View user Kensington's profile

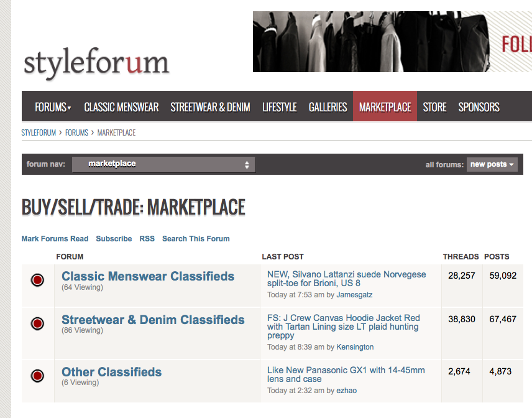pyautogui.click(x=355, y=347)
